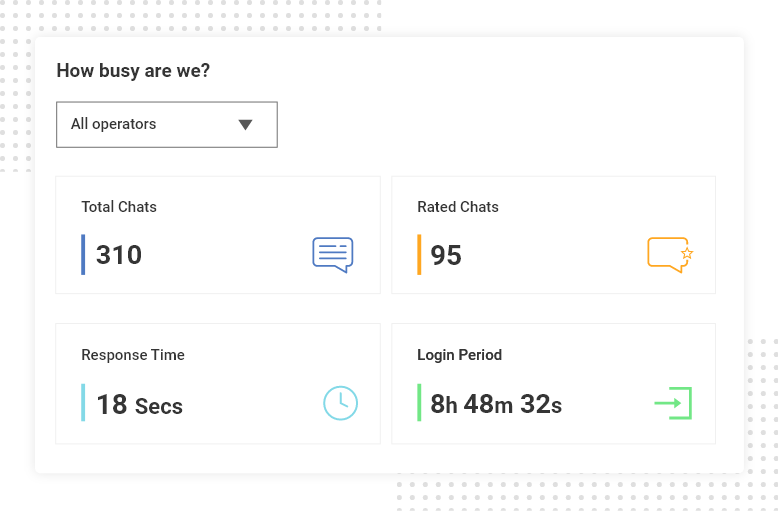Open the All operators dropdown
This screenshot has height=511, width=778.
166,125
